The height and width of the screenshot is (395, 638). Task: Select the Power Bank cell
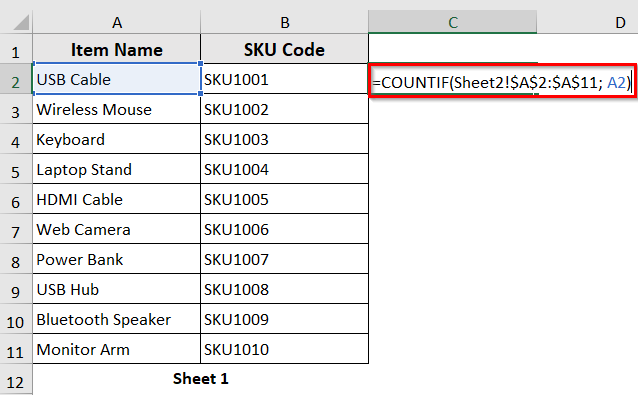tap(117, 259)
